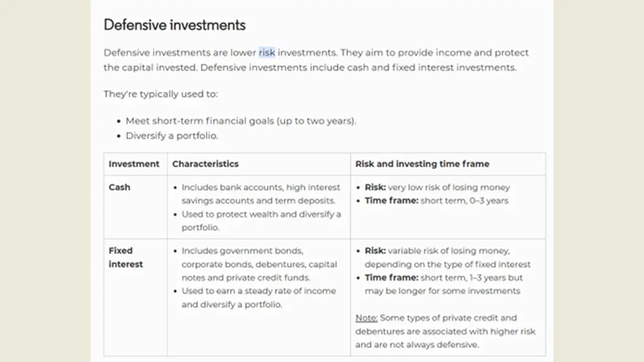Click "Risk: variable risk of losing money" text
Viewport: 644px width, 362px height.
coord(437,251)
